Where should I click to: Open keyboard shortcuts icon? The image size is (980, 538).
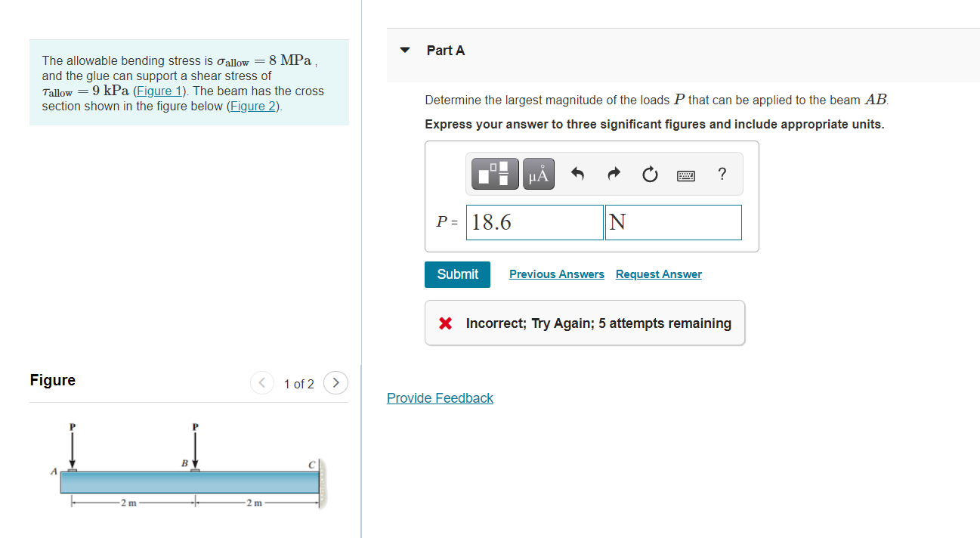pyautogui.click(x=686, y=175)
